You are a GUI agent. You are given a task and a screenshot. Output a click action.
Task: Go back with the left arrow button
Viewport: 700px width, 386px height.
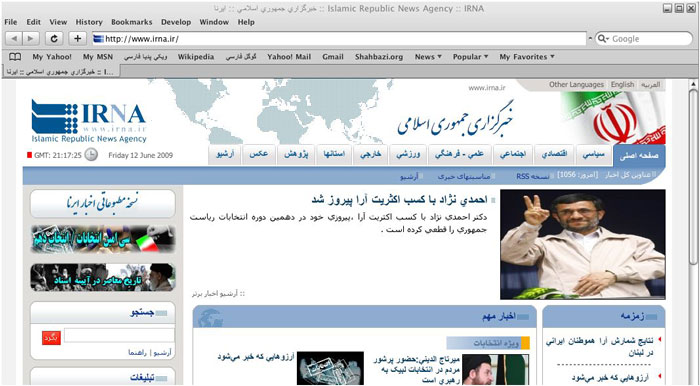14,39
